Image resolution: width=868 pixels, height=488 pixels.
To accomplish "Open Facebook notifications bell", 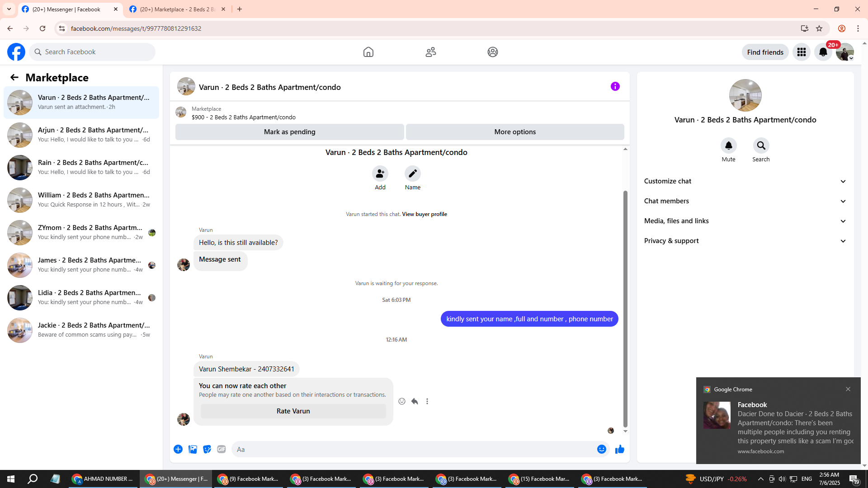I will 823,52.
